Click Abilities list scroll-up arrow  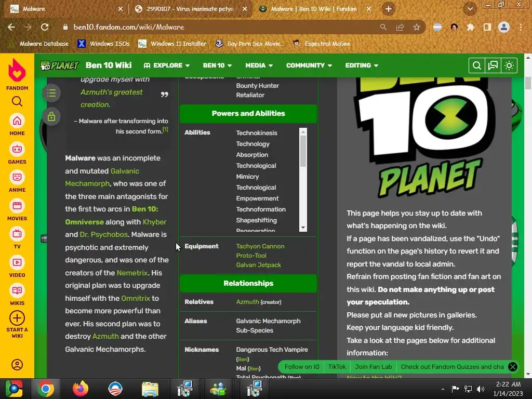pyautogui.click(x=303, y=131)
